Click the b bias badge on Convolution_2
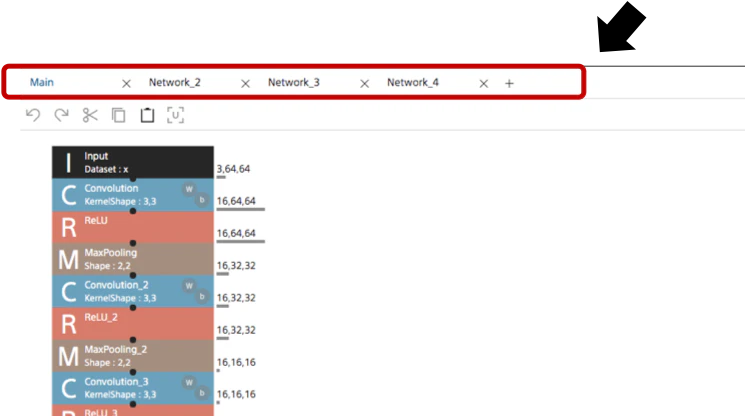The image size is (745, 416). click(x=202, y=297)
